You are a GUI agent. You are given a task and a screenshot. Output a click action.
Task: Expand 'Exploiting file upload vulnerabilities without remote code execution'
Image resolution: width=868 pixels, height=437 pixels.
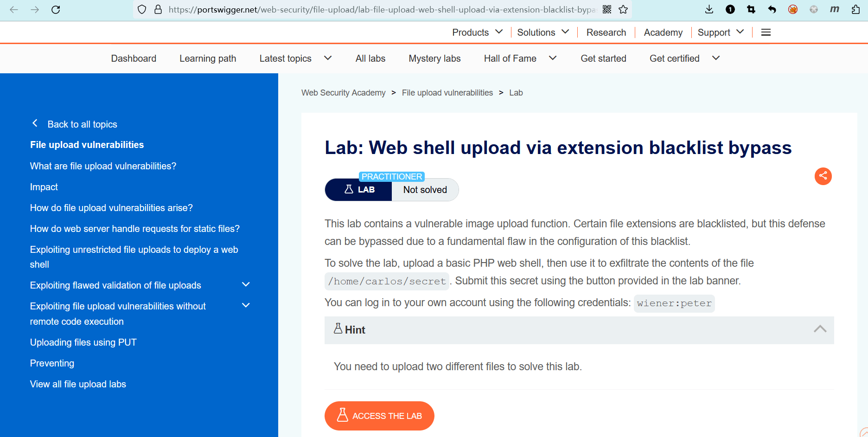(246, 305)
